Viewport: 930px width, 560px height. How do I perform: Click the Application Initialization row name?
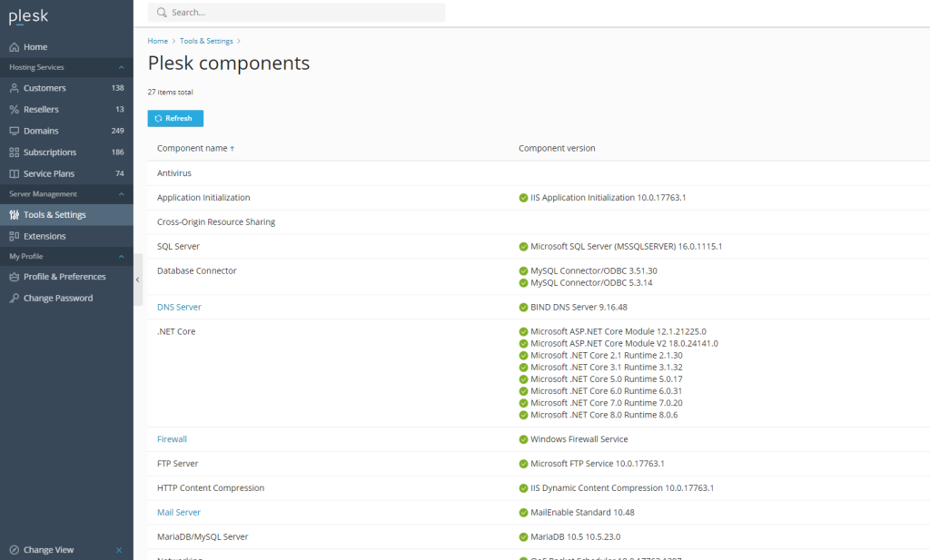pos(203,198)
